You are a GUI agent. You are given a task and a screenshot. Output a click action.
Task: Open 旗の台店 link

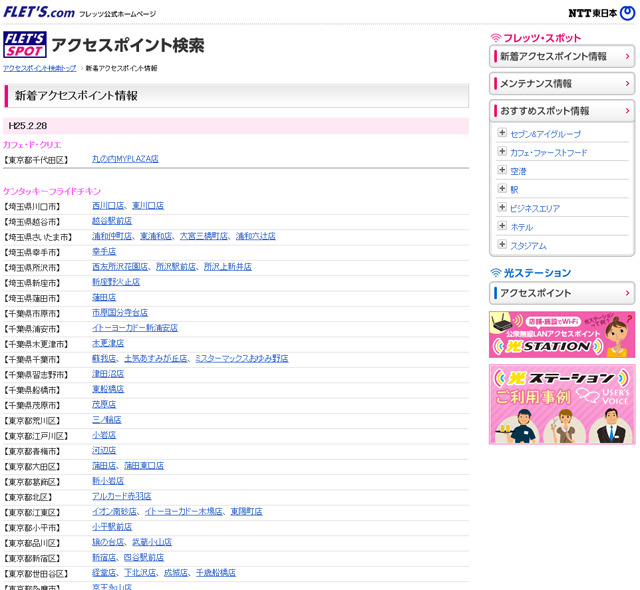coord(108,542)
